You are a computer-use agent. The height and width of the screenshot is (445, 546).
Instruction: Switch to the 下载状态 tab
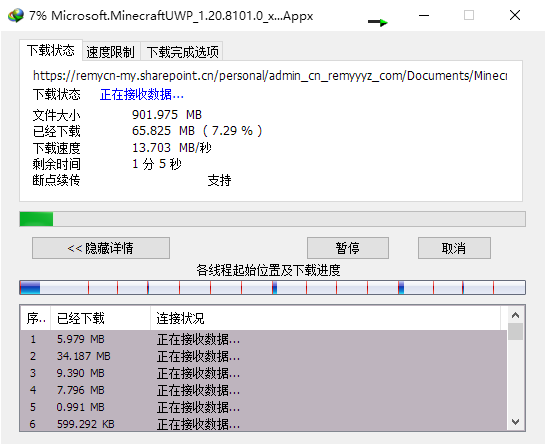(x=51, y=50)
